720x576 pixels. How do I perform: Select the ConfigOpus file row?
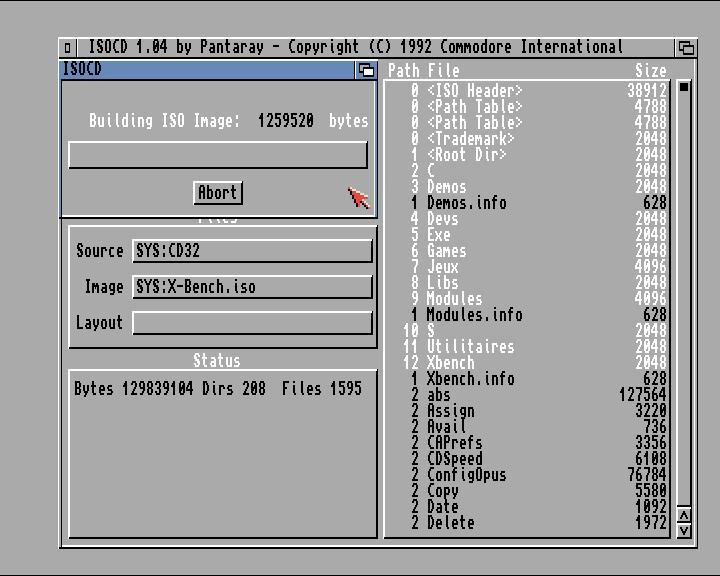click(x=527, y=475)
